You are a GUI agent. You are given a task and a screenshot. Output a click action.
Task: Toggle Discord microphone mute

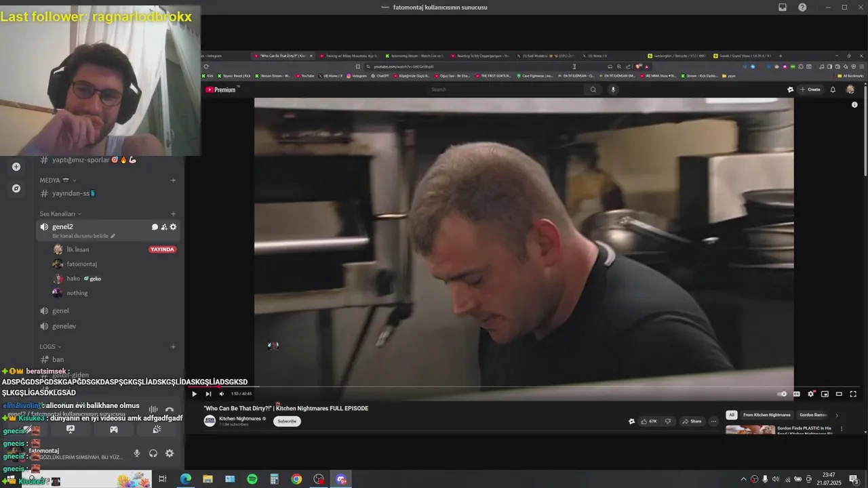pos(137,453)
